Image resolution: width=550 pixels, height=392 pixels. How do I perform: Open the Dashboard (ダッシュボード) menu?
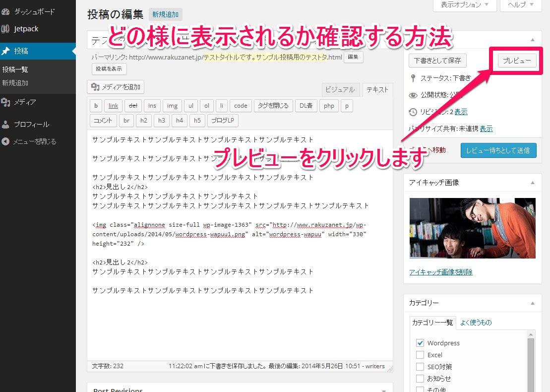point(34,11)
